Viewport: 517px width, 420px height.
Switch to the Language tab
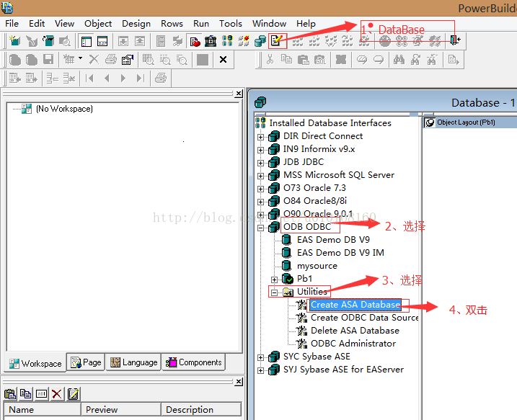click(133, 362)
